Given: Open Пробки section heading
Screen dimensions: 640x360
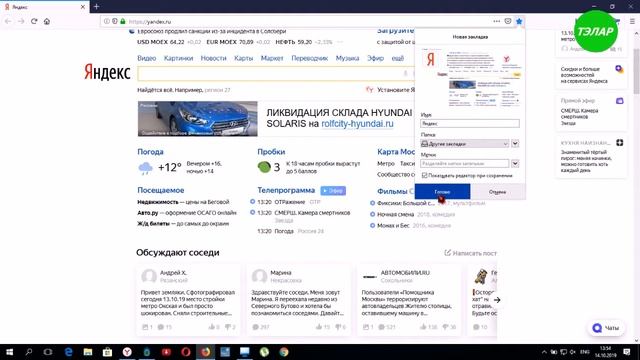Looking at the screenshot, I should (271, 152).
